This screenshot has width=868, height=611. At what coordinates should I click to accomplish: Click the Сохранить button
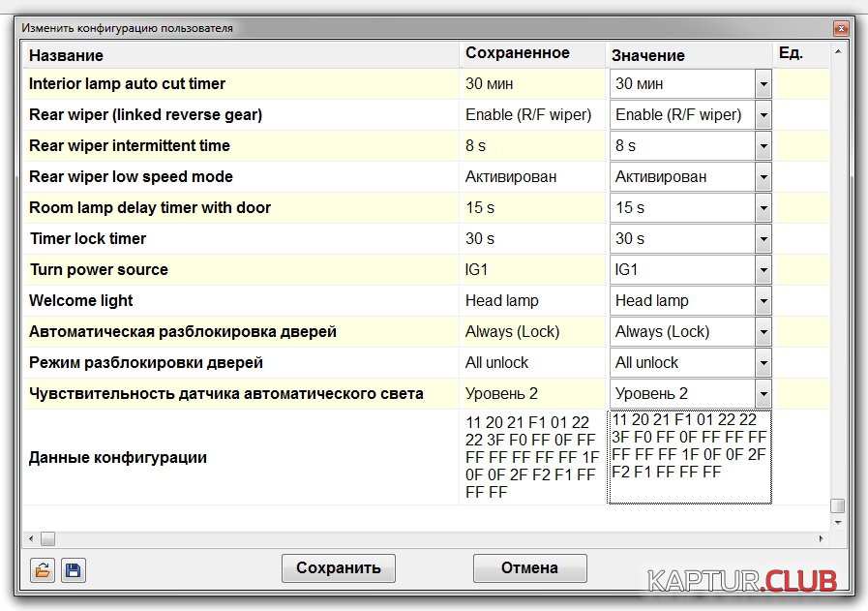338,568
